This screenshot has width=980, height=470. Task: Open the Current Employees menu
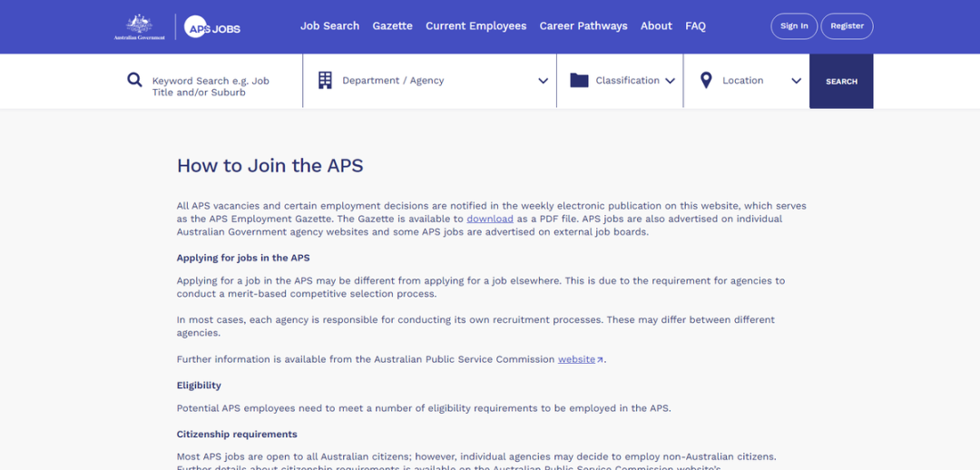pos(476,26)
